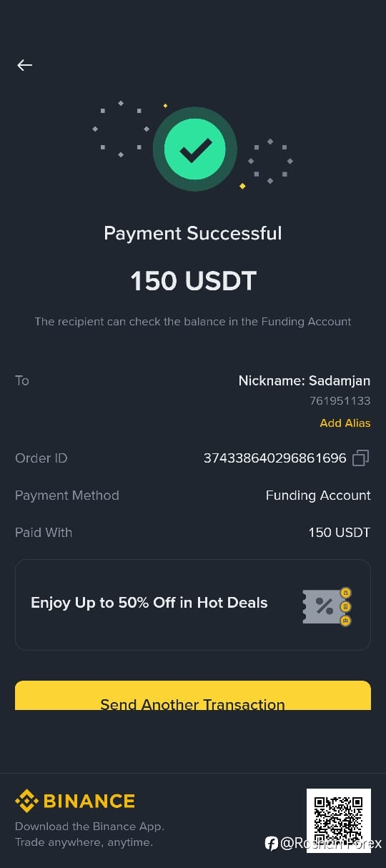Tap the large 150 USDT amount heading
The image size is (386, 868).
[x=193, y=281]
